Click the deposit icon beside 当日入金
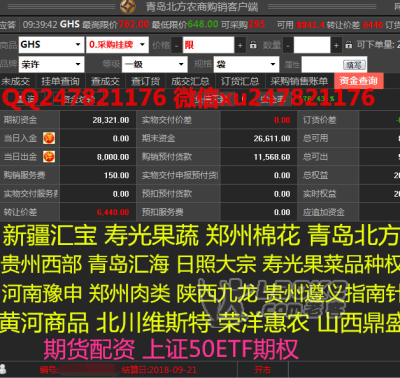This screenshot has width=400, height=378. (x=49, y=138)
